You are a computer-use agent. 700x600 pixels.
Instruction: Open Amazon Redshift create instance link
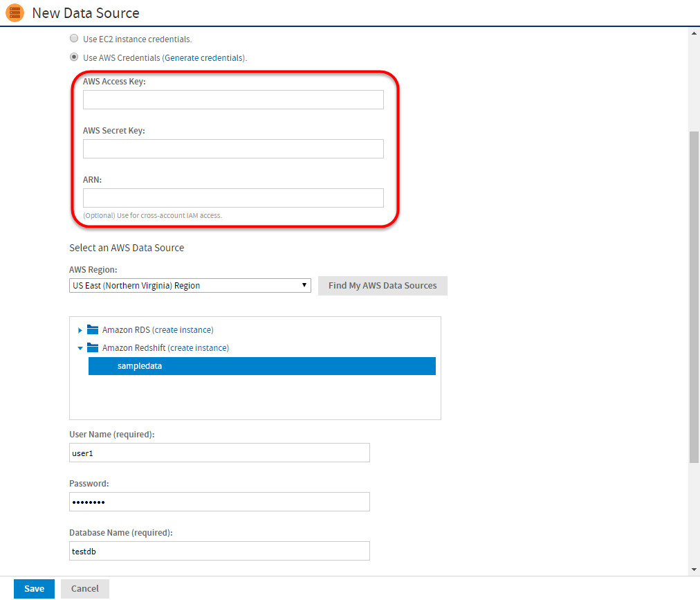point(199,348)
